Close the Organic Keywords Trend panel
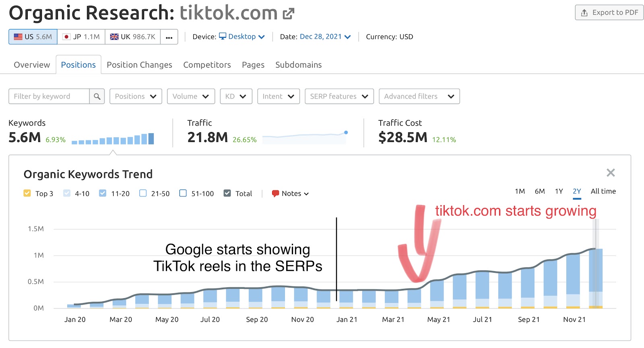The image size is (644, 348). pos(611,173)
